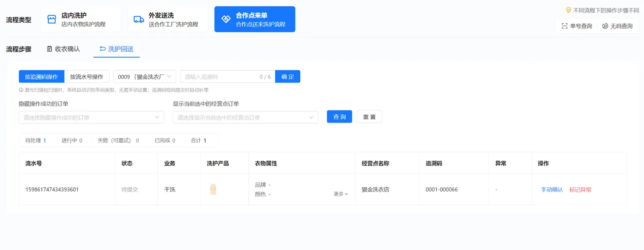
Task: Click the 猫金洗衣店 shop name cell
Action: [x=376, y=189]
